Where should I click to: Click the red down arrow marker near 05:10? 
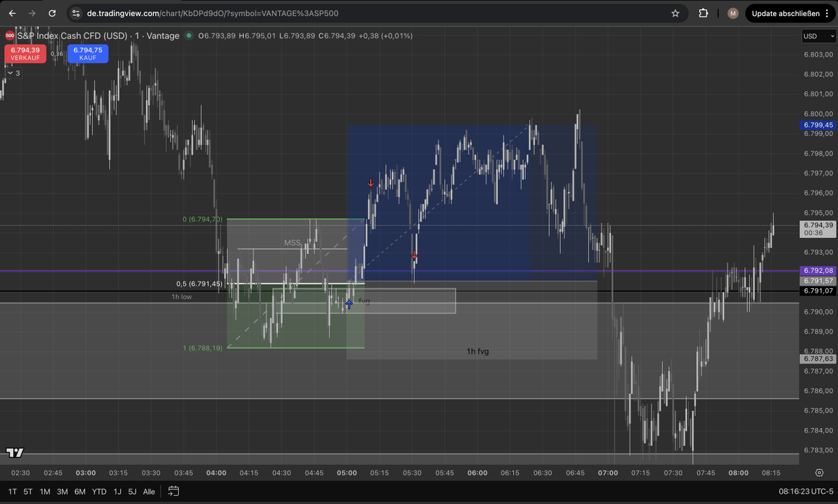[x=371, y=184]
